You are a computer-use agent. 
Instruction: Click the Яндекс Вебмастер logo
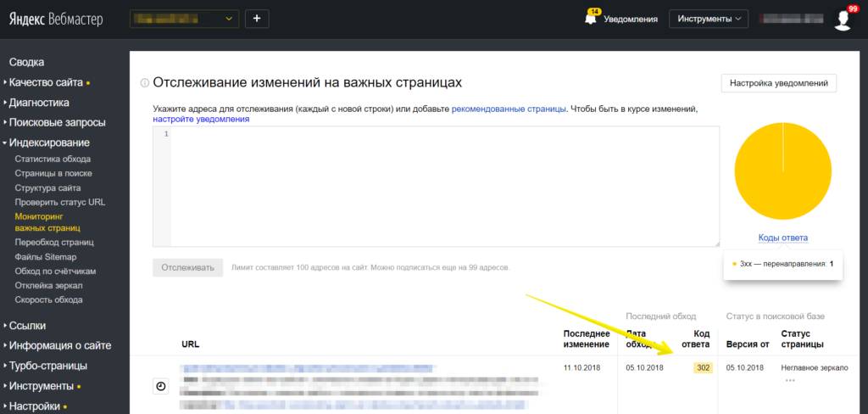pos(55,20)
